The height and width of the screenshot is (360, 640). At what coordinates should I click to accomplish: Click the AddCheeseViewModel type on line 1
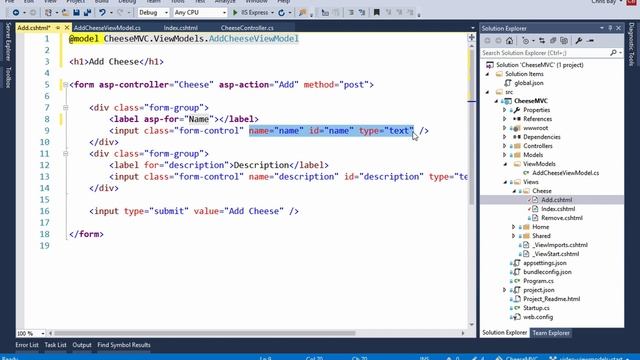click(253, 39)
